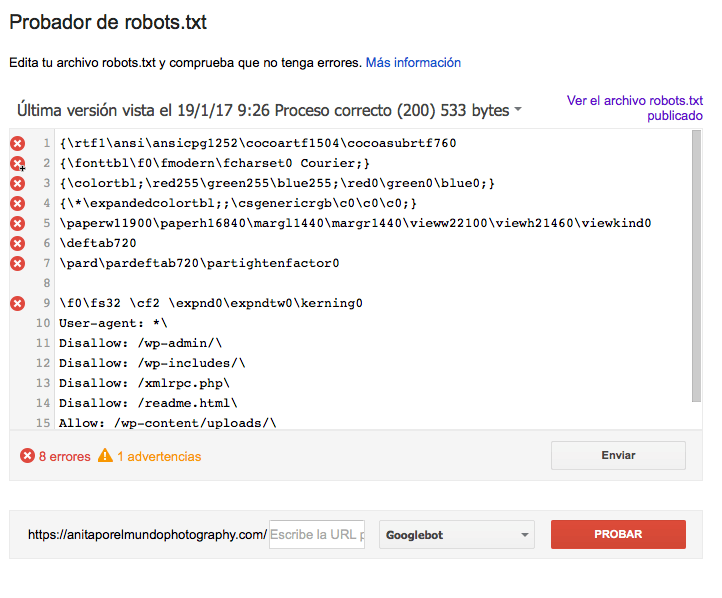The width and height of the screenshot is (722, 598).
Task: Click the error icon on line 6
Action: (x=17, y=244)
